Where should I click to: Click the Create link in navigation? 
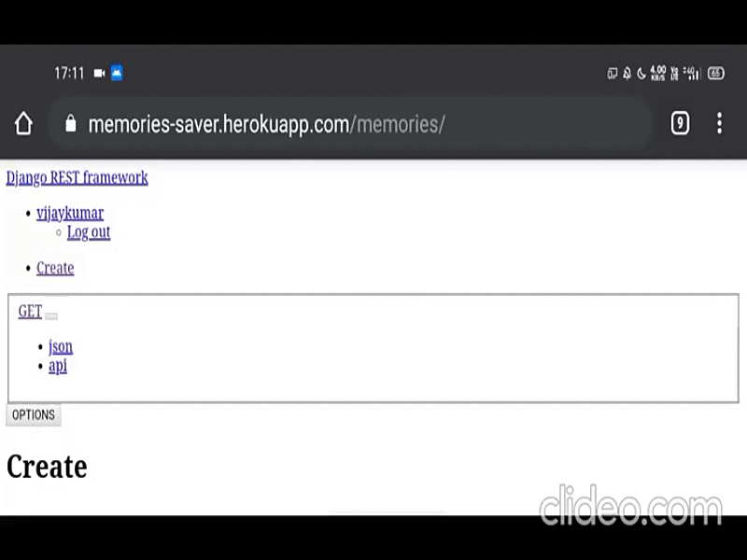pos(55,268)
